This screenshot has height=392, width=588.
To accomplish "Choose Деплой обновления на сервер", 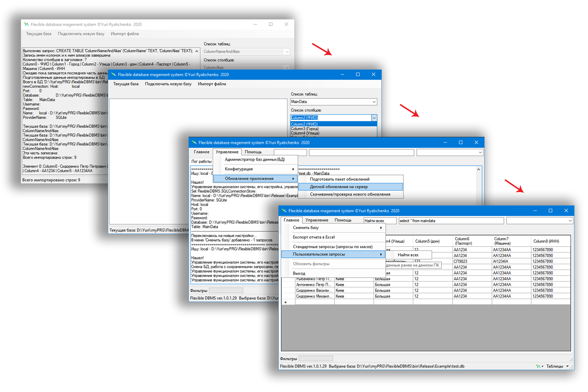I will coord(350,187).
